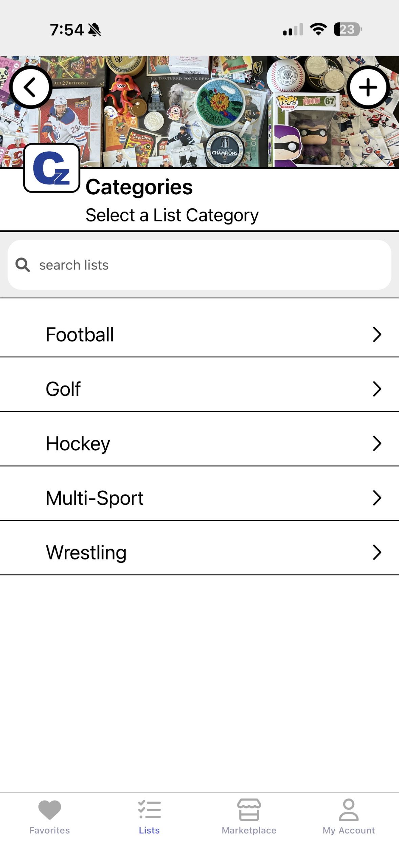Tap the battery indicator in status bar
This screenshot has height=868, width=399.
pos(348,29)
